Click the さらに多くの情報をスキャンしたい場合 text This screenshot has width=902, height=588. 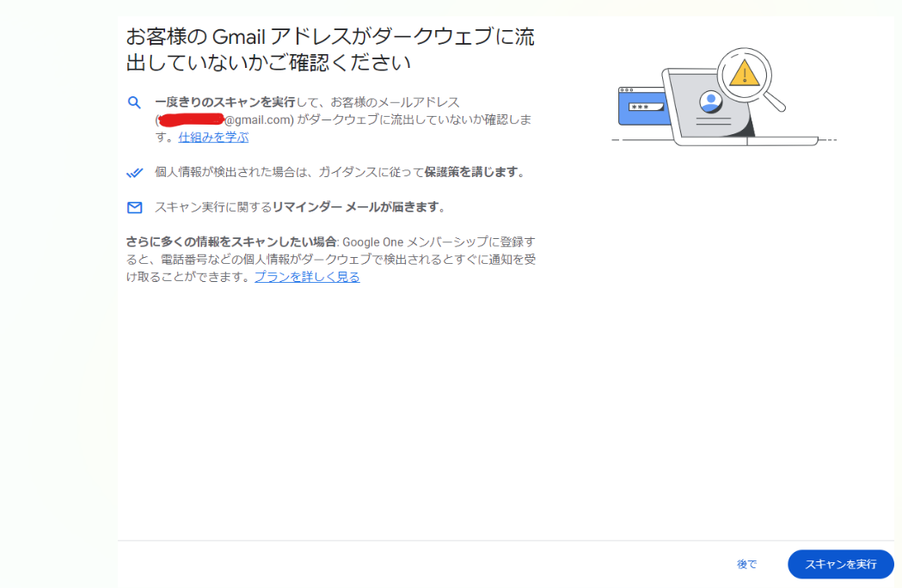point(231,242)
